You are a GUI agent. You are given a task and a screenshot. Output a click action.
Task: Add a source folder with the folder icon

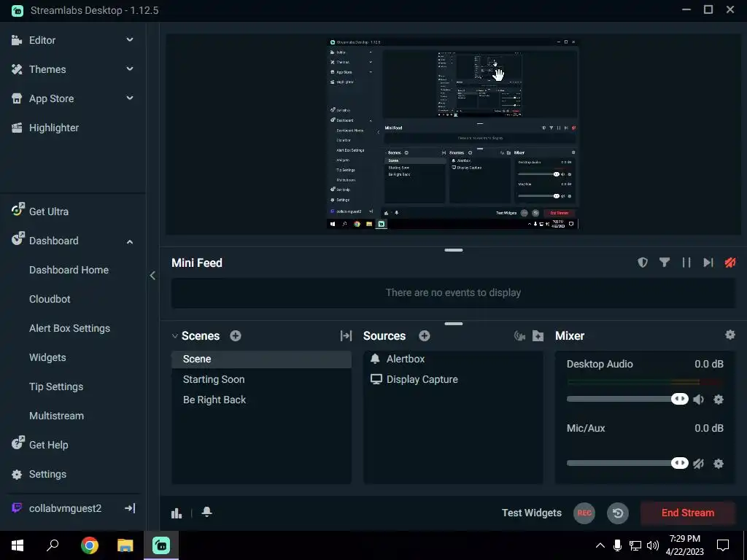click(538, 336)
